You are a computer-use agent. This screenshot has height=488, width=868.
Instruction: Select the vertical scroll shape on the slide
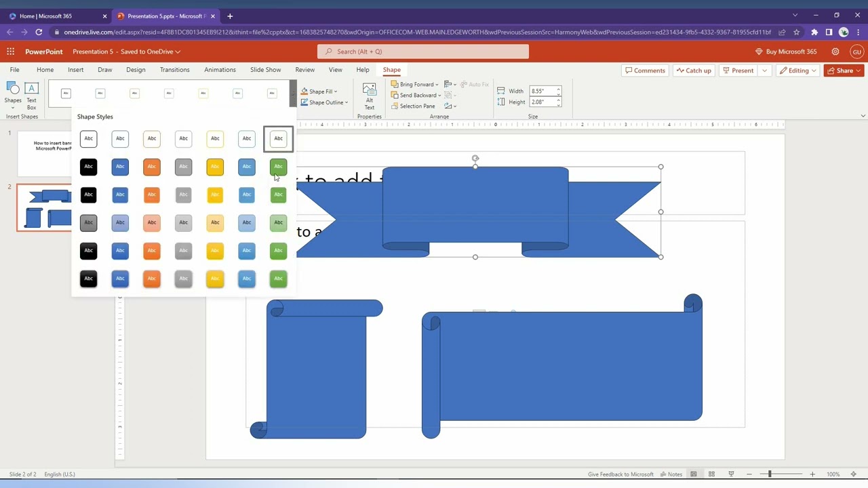316,369
